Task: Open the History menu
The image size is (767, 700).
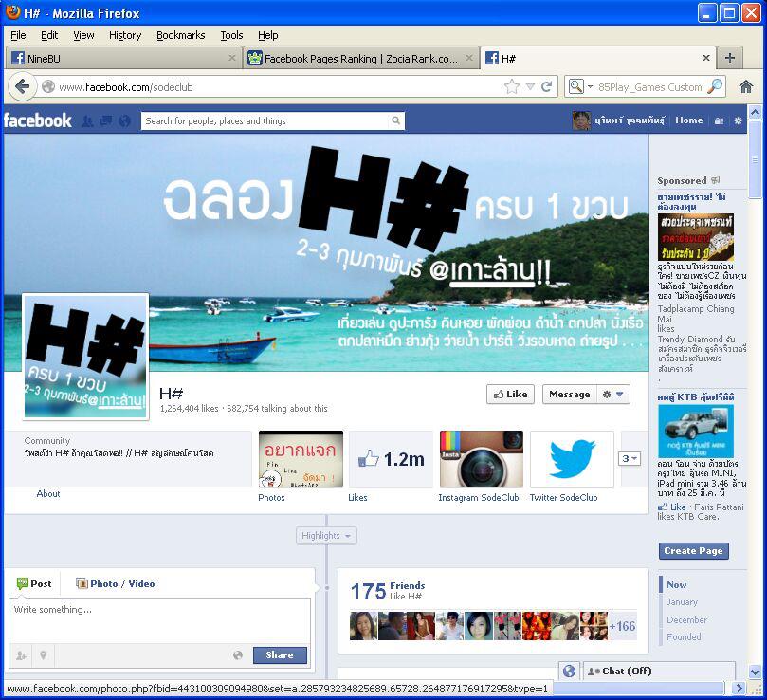Action: 124,35
